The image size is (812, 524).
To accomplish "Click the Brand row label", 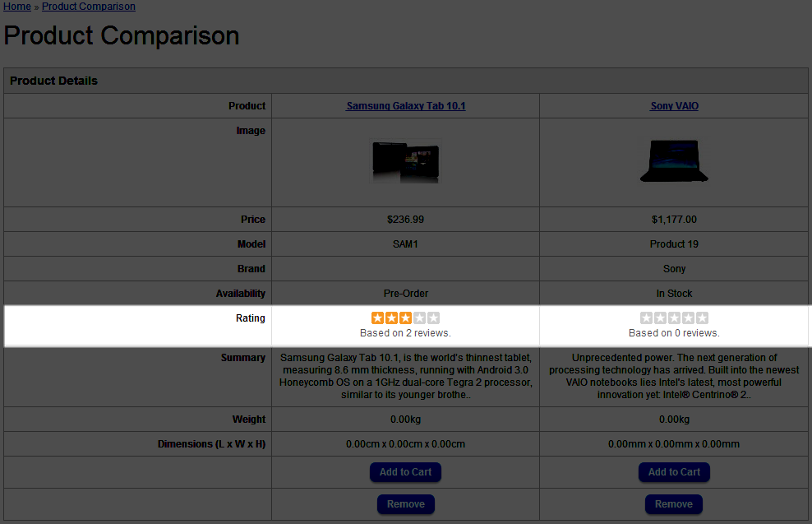I will pos(251,268).
